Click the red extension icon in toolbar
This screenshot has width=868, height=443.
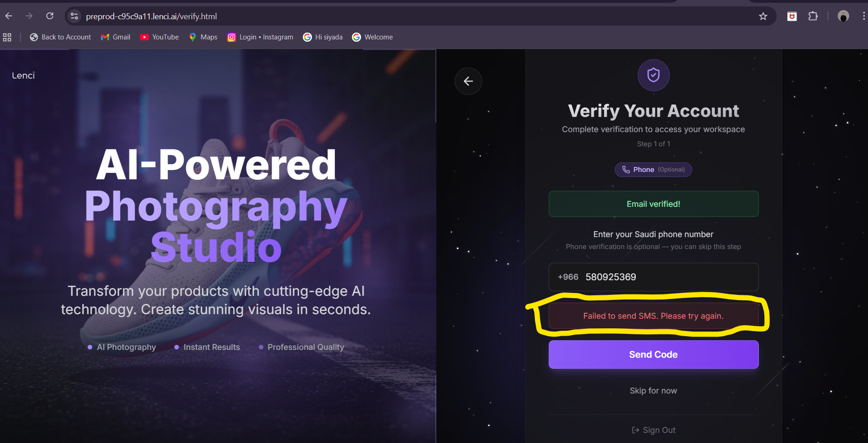click(792, 17)
